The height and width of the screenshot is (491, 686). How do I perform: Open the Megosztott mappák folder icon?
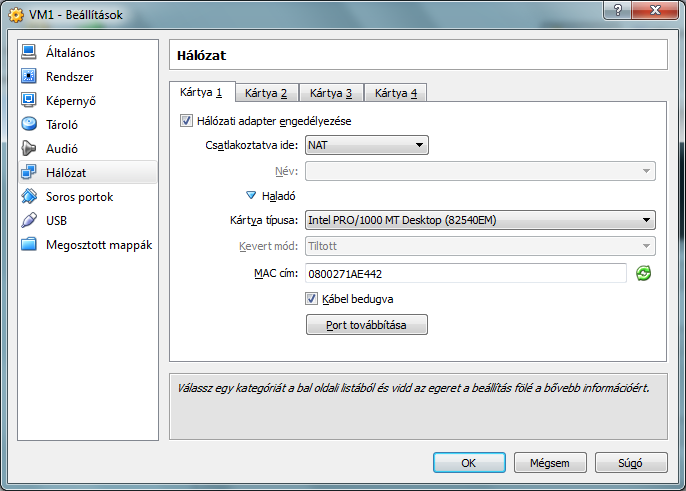[x=28, y=245]
